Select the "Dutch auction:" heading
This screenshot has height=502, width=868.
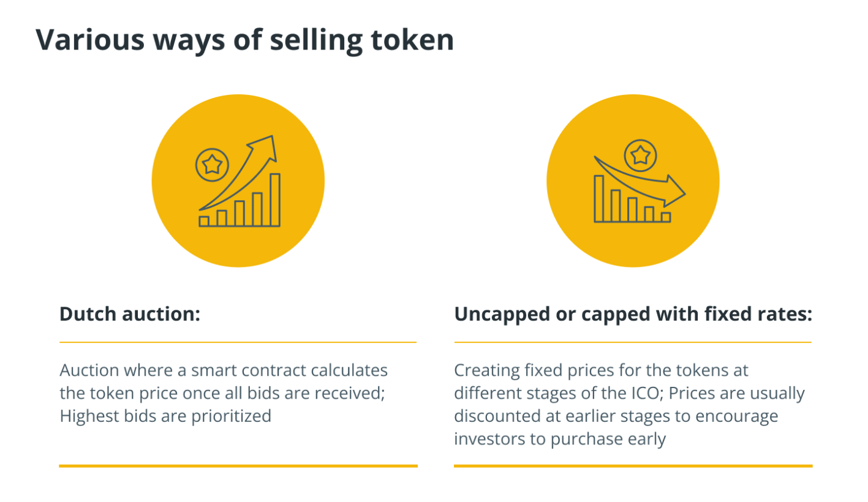click(130, 314)
